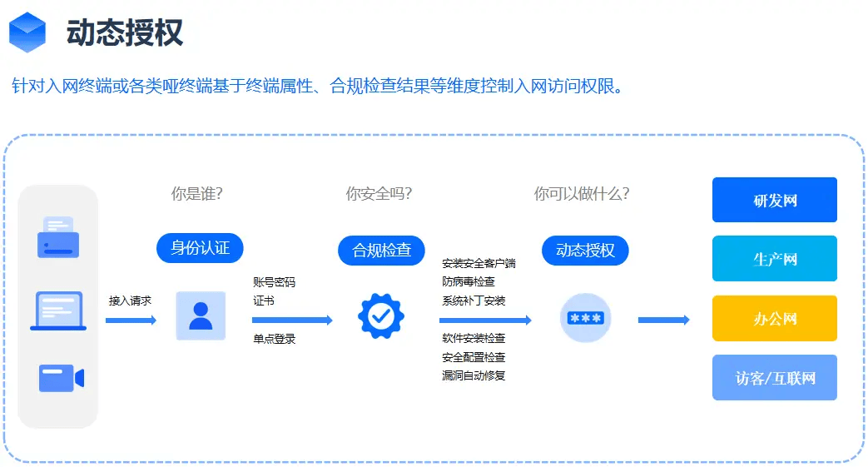868x467 pixels.
Task: Open the 访客/互联网 network block
Action: coord(774,378)
